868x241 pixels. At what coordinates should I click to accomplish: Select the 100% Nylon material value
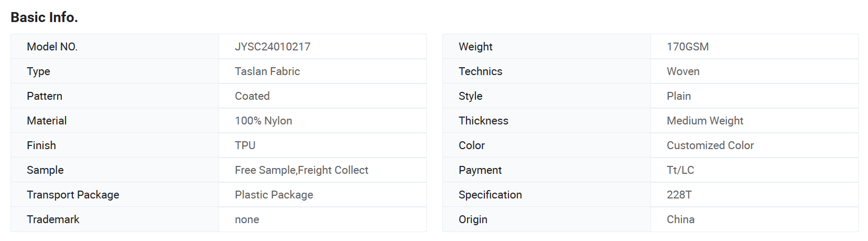264,121
